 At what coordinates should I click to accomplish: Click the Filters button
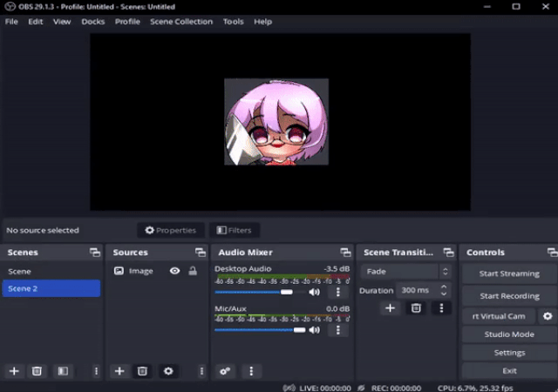click(x=235, y=230)
